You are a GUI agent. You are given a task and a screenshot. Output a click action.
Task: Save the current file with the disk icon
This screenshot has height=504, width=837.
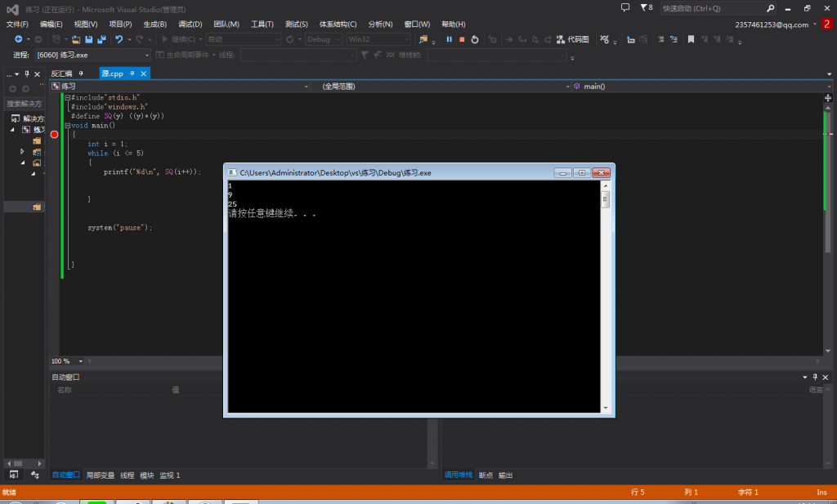click(88, 39)
